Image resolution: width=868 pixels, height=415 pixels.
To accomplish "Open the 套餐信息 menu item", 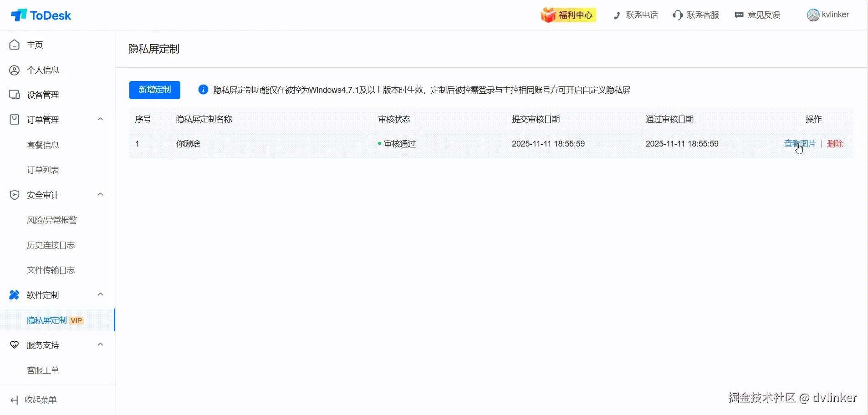I will pos(43,145).
